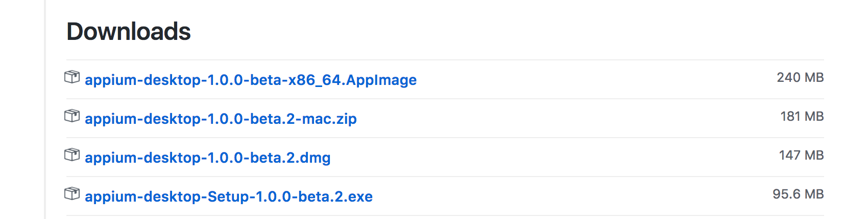Viewport: 868px width, 219px height.
Task: Click the package icon beside the Setup .exe file
Action: 72,194
